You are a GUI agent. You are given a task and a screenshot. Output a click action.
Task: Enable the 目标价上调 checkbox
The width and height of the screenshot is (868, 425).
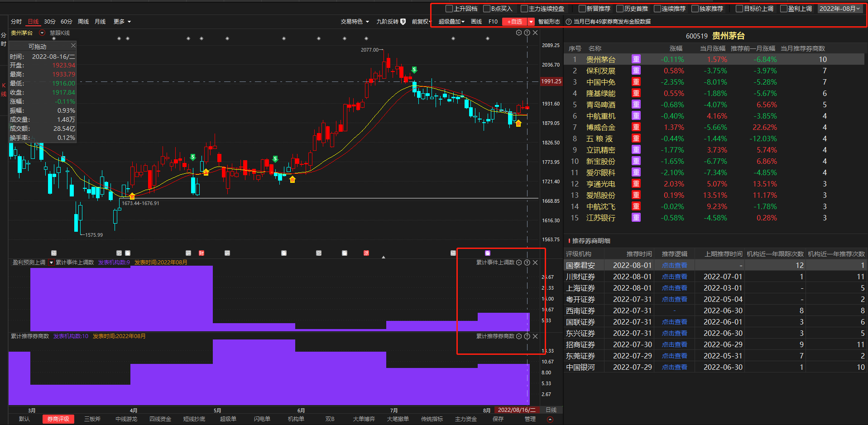click(739, 9)
